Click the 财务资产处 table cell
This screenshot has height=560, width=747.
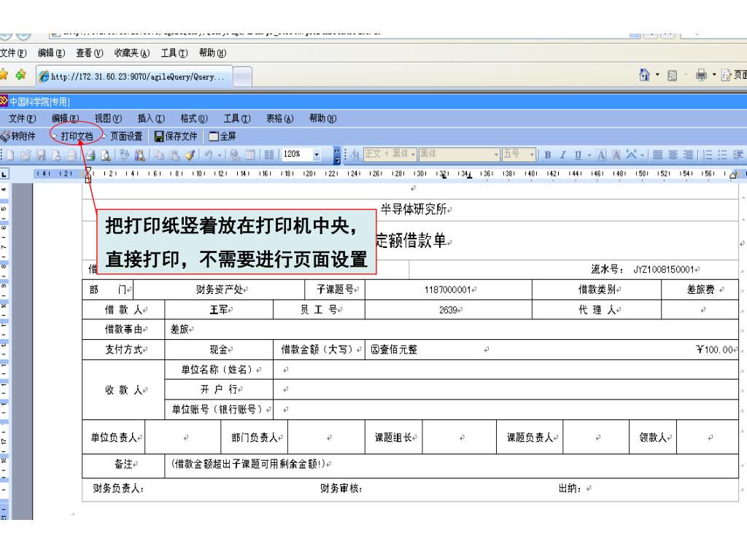point(219,289)
